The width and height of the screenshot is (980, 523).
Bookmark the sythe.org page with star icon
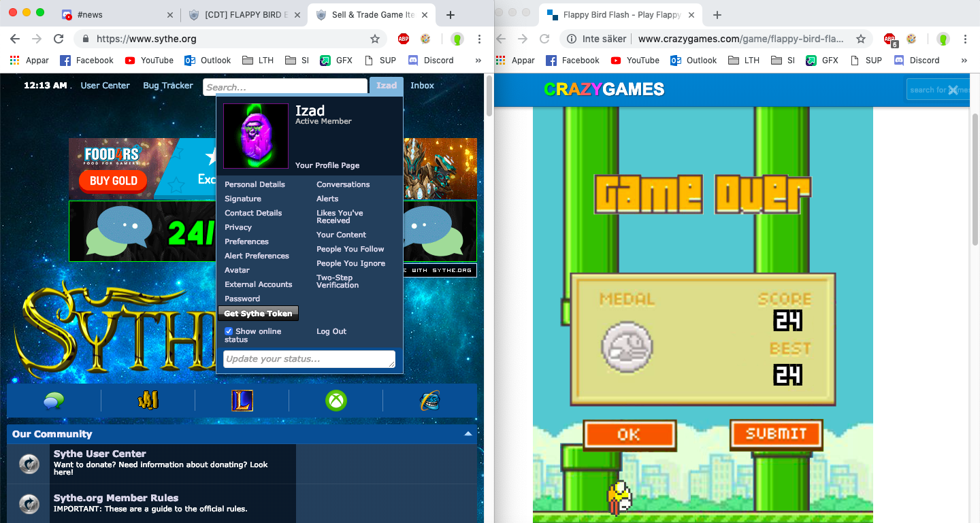point(374,39)
